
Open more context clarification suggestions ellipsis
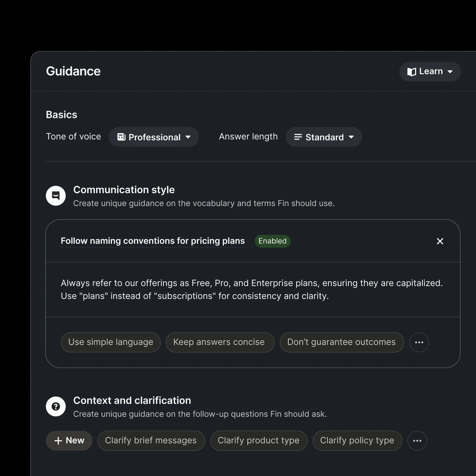pos(417,441)
